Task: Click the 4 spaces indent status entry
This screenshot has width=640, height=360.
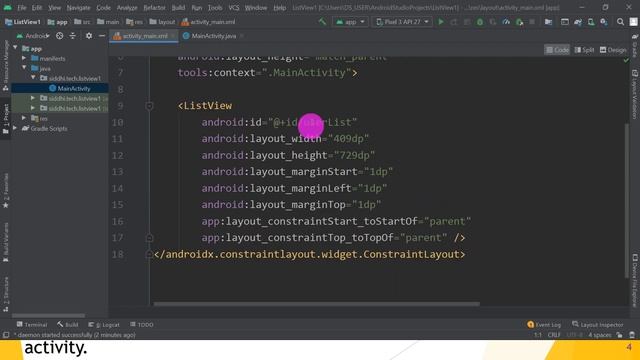Action: [x=600, y=335]
